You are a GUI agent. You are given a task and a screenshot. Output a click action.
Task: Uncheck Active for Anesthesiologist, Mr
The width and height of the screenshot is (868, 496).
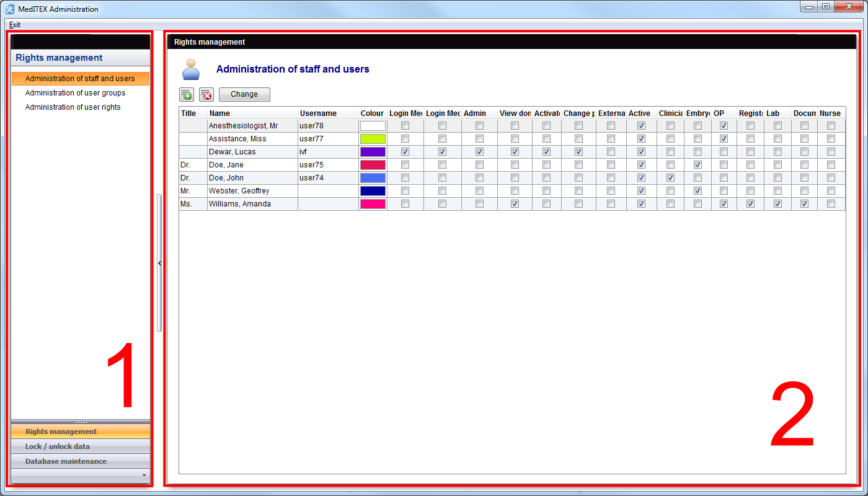click(641, 126)
